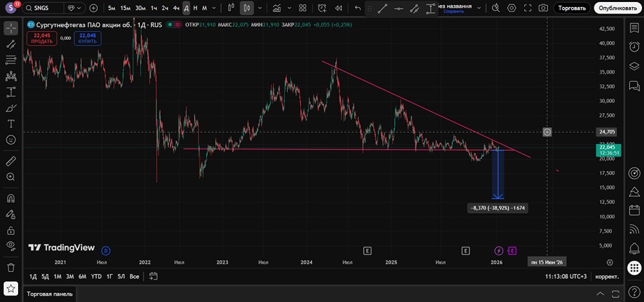Toggle the green-red indicator switch near symbol title

173,24
